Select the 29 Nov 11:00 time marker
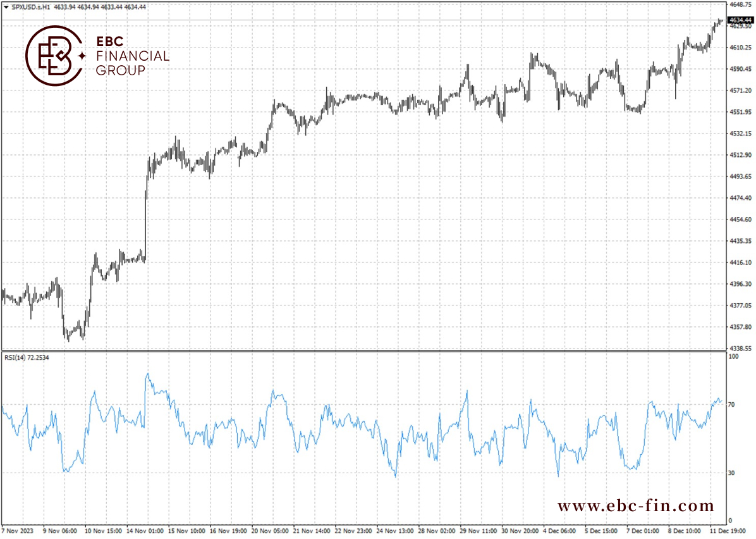The height and width of the screenshot is (539, 756). [479, 531]
